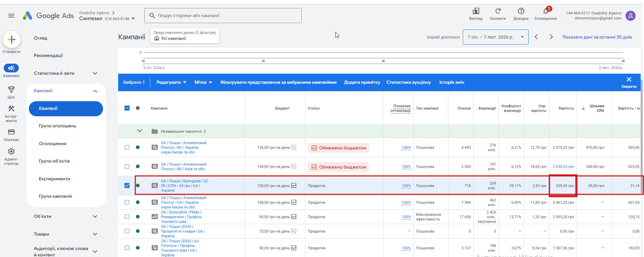The image size is (644, 257).
Task: Open Рекомендації in the side navigation
Action: click(48, 56)
